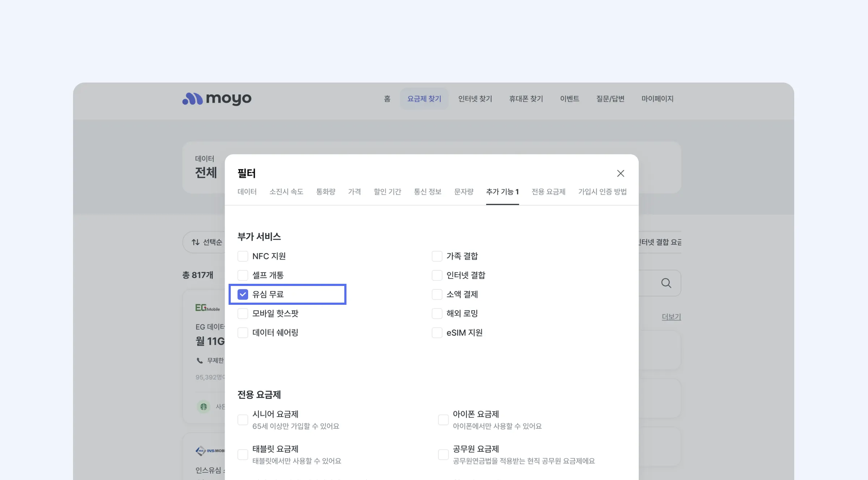The image size is (868, 480).
Task: Close the 필터 dialog with X icon
Action: [620, 173]
